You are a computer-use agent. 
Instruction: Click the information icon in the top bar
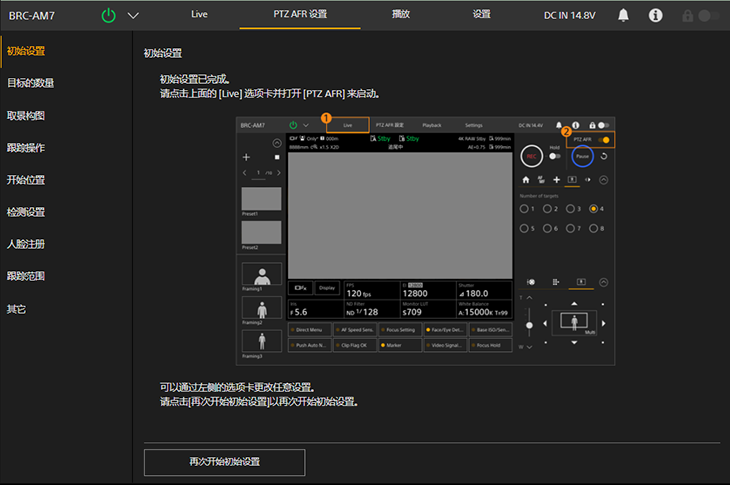pyautogui.click(x=656, y=15)
